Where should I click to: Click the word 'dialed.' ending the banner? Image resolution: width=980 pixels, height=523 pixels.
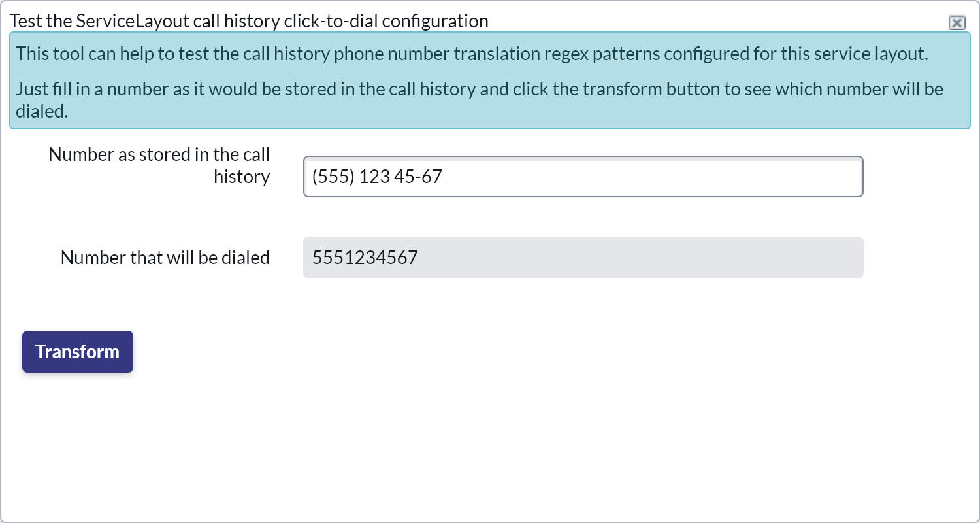point(42,112)
